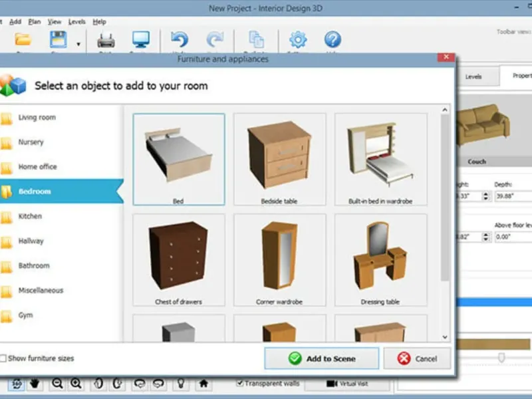Select the Hallway category
This screenshot has width=532, height=399.
coord(61,241)
